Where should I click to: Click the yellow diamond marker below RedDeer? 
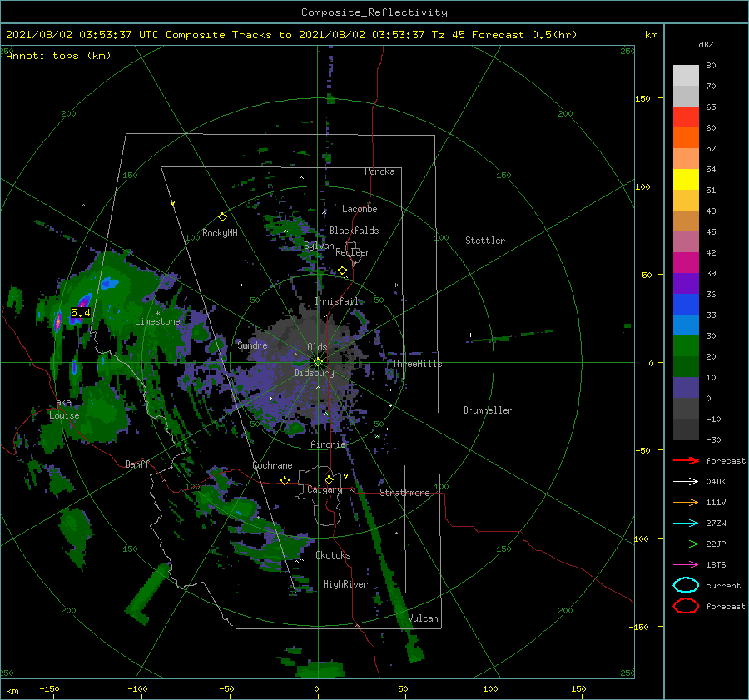click(343, 271)
